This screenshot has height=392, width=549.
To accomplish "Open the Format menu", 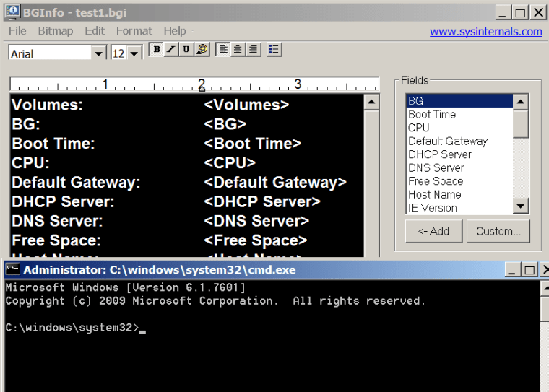I will pos(134,31).
